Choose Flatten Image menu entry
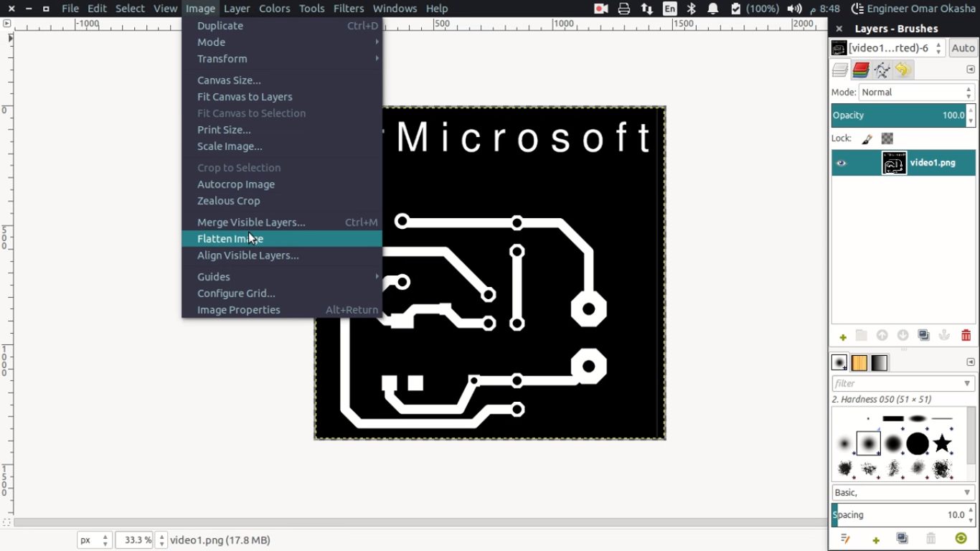980x551 pixels. click(x=282, y=239)
